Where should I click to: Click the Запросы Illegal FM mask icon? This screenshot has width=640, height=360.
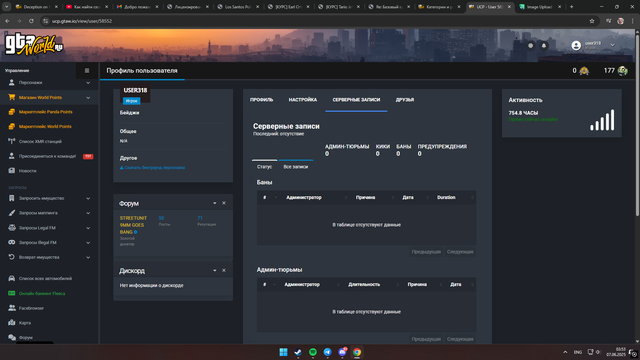(11, 242)
